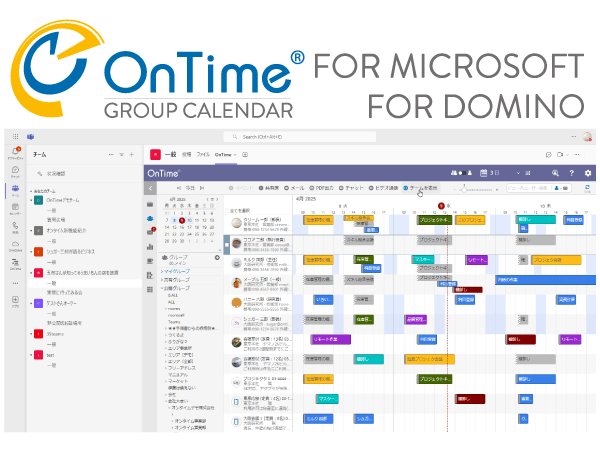
Task: Click the OnTime search magnifier icon
Action: (x=552, y=173)
